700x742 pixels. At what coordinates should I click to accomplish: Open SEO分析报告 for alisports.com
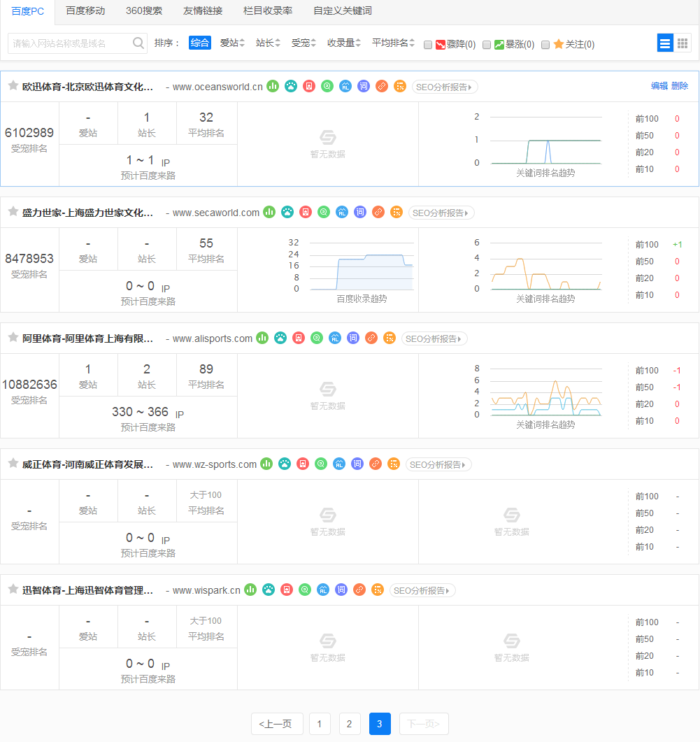(x=434, y=338)
